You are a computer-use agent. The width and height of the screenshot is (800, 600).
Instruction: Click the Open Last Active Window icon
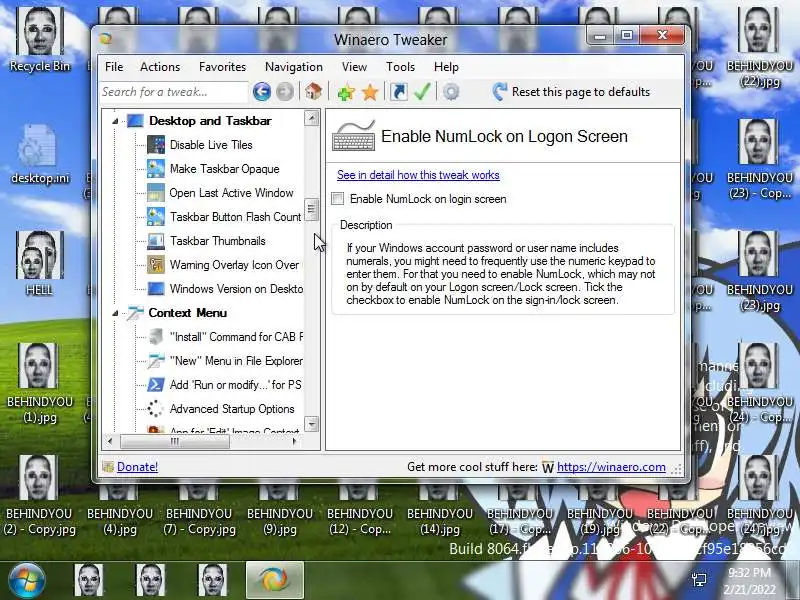point(156,193)
